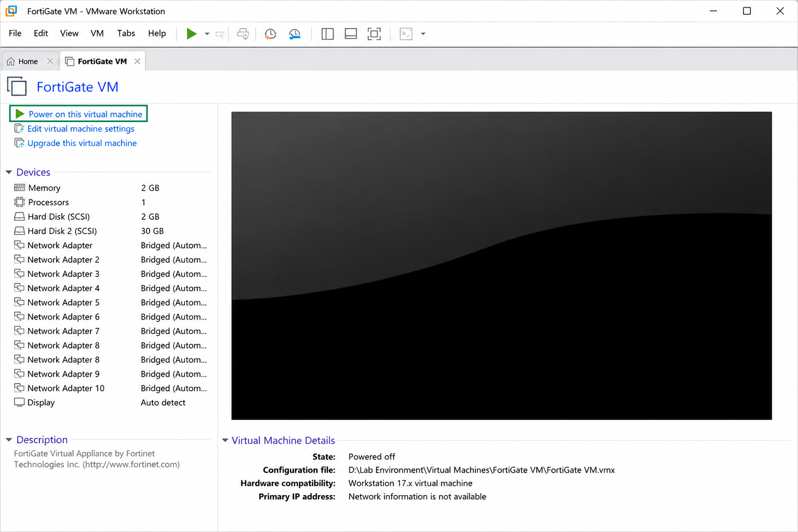Image resolution: width=798 pixels, height=532 pixels.
Task: Open the snapshot manager wrench-clock icon
Action: coord(295,34)
